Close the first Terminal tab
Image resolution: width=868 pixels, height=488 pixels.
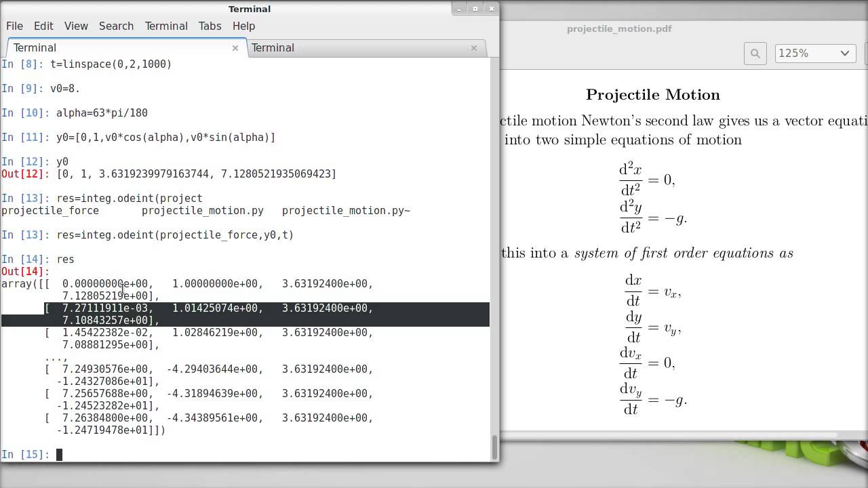(x=235, y=47)
